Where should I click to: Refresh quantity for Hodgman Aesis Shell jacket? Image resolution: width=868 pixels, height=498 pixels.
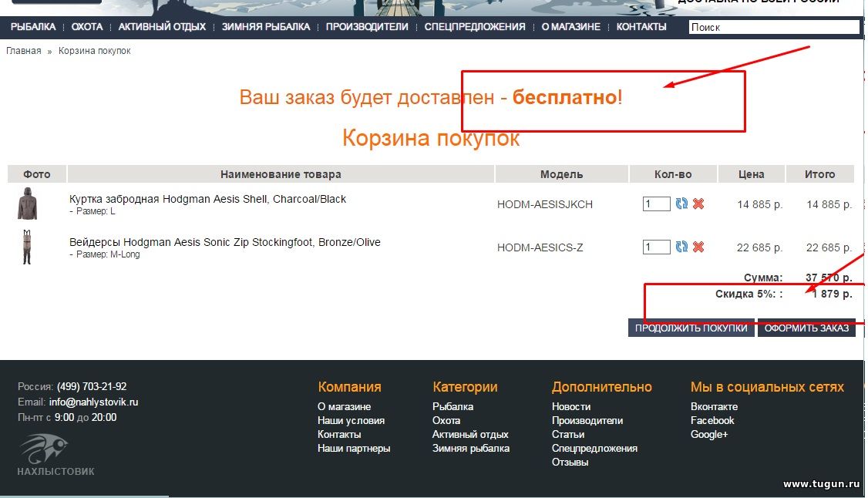(x=681, y=204)
